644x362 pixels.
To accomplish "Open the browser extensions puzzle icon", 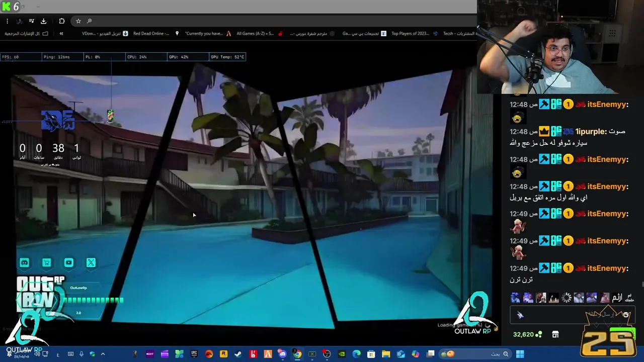I will coord(62,21).
